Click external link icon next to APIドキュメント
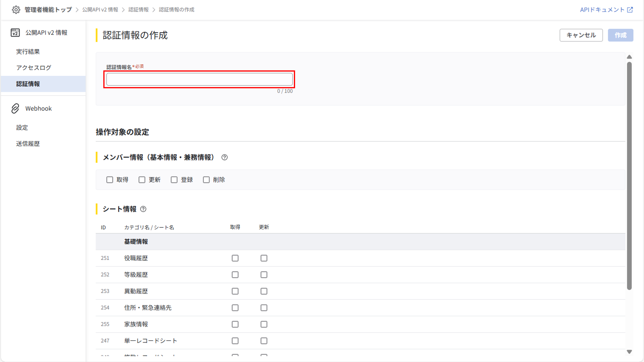The width and height of the screenshot is (644, 362). (630, 10)
